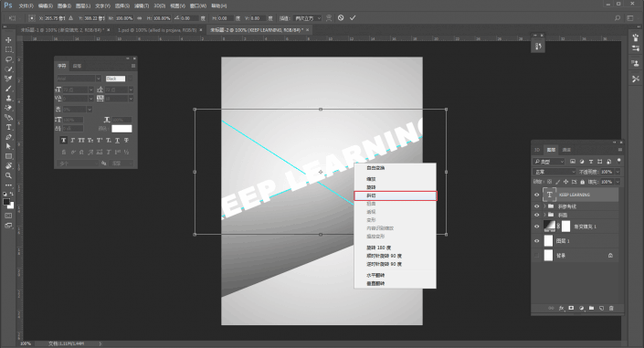
Task: Open the layer opacity dropdown arrow
Action: (x=618, y=172)
